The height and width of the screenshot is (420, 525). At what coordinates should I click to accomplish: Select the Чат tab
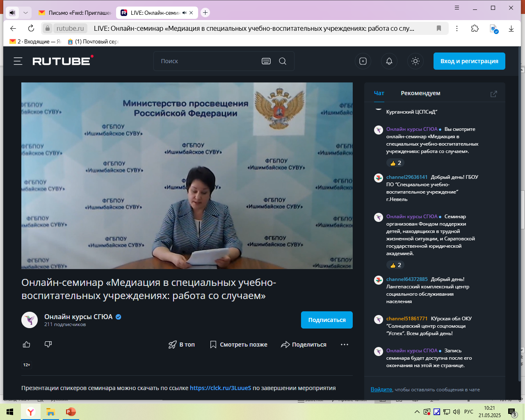(x=379, y=93)
